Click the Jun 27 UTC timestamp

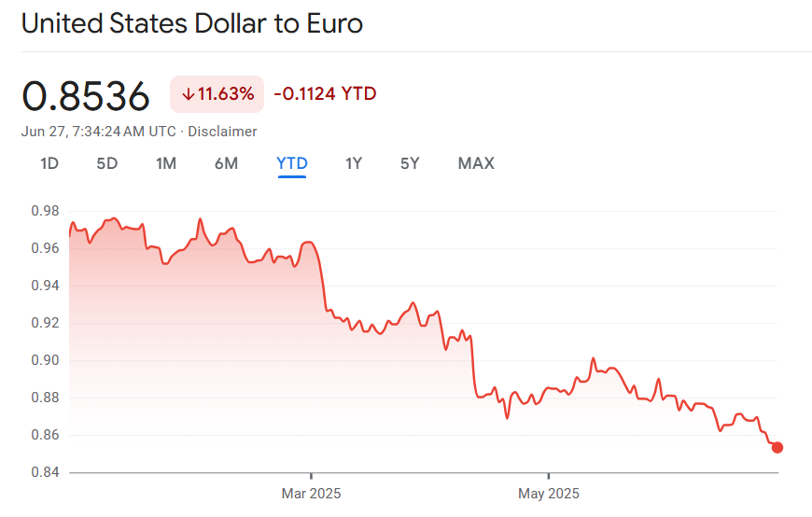pyautogui.click(x=98, y=132)
